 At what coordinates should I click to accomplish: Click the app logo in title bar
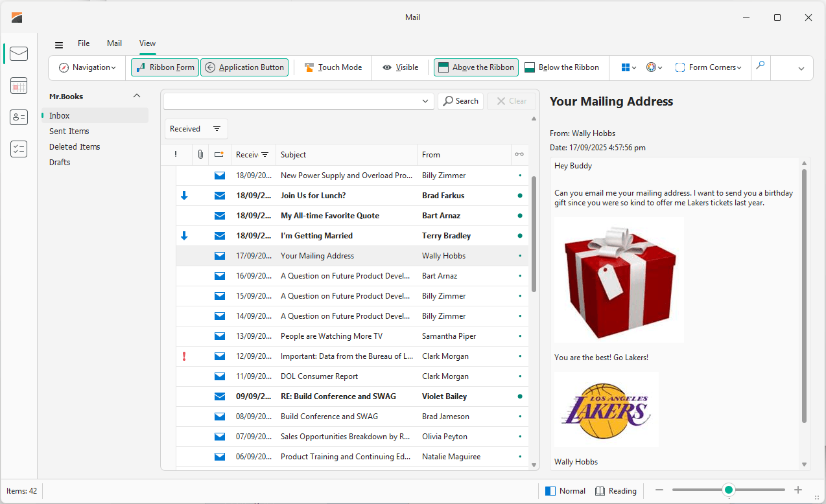[17, 17]
